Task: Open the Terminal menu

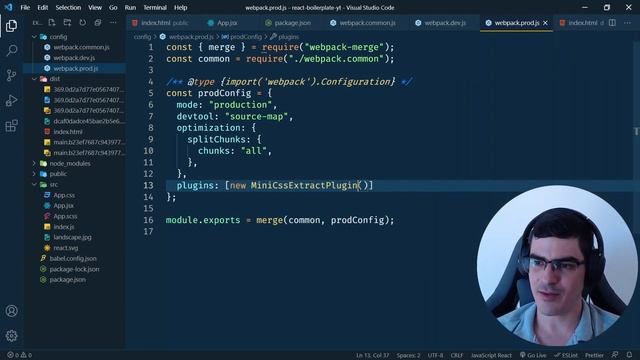Action: pos(155,7)
